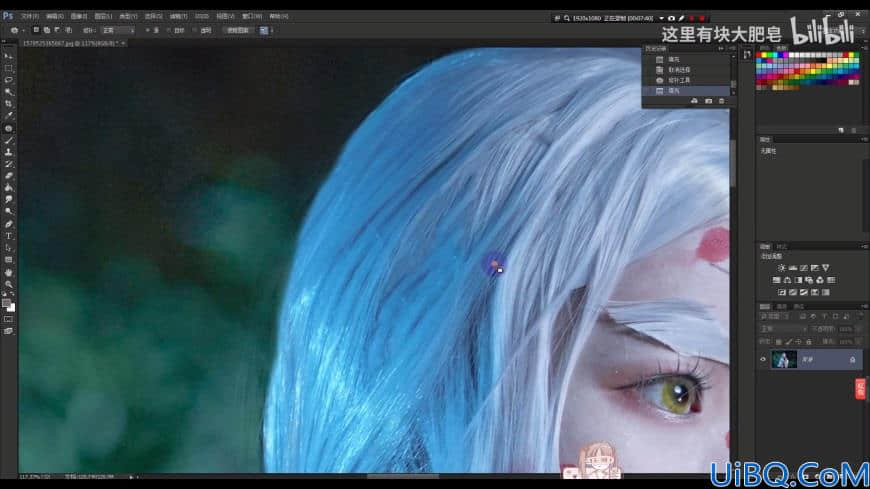
Task: Select the Lasso tool
Action: (8, 80)
